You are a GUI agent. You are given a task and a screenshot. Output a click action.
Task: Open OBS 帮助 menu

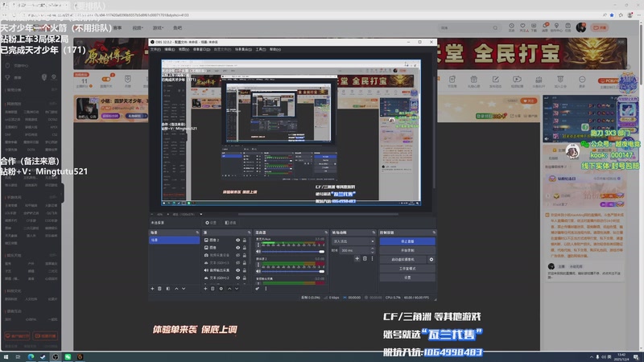(275, 49)
